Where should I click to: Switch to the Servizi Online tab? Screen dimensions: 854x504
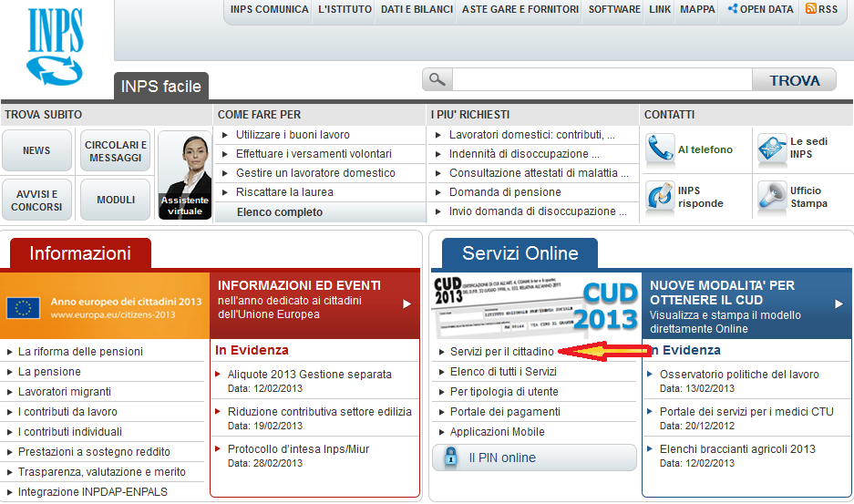(520, 253)
